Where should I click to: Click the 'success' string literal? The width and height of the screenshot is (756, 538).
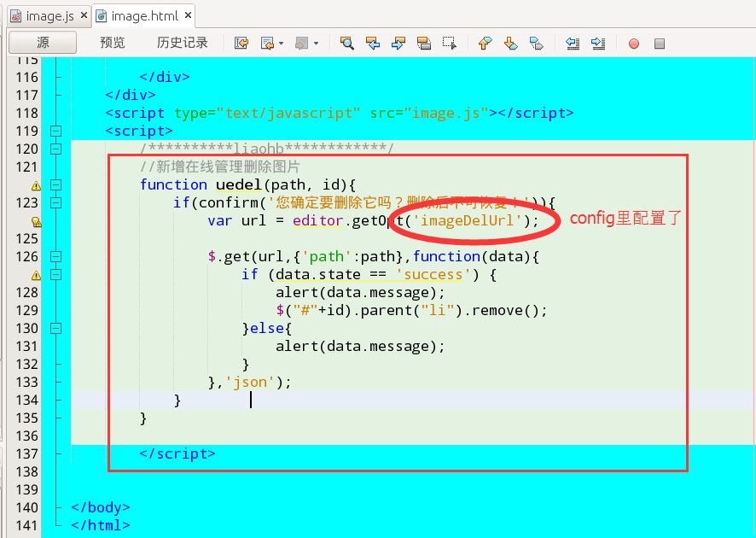(433, 274)
